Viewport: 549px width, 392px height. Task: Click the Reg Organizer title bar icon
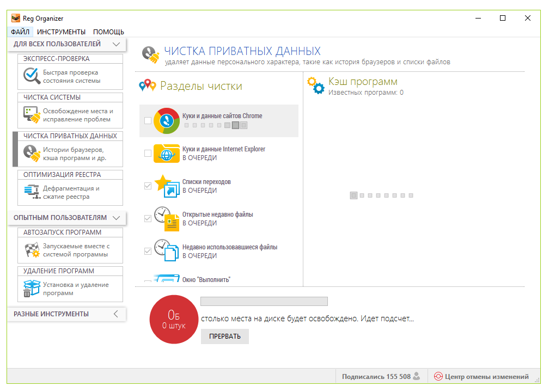[15, 18]
